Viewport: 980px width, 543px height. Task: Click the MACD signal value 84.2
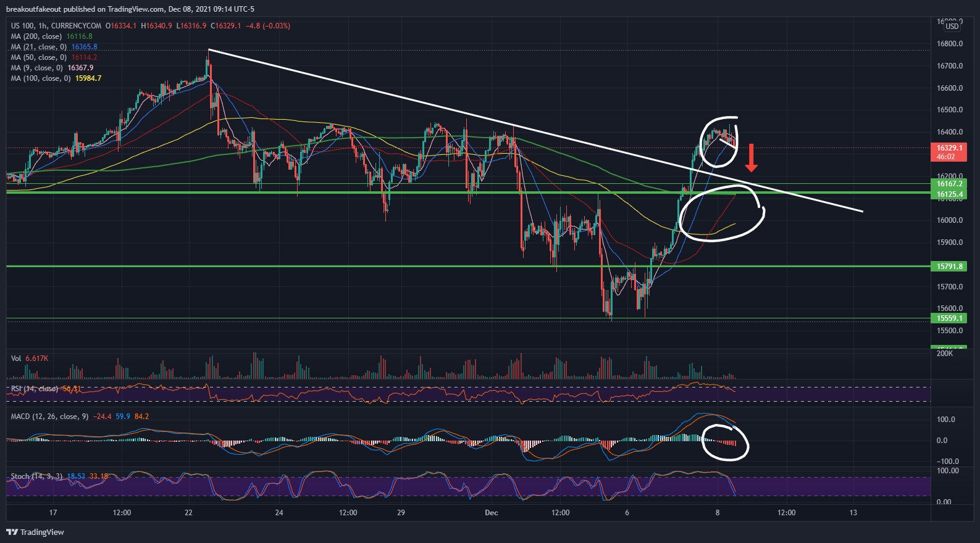coord(141,417)
